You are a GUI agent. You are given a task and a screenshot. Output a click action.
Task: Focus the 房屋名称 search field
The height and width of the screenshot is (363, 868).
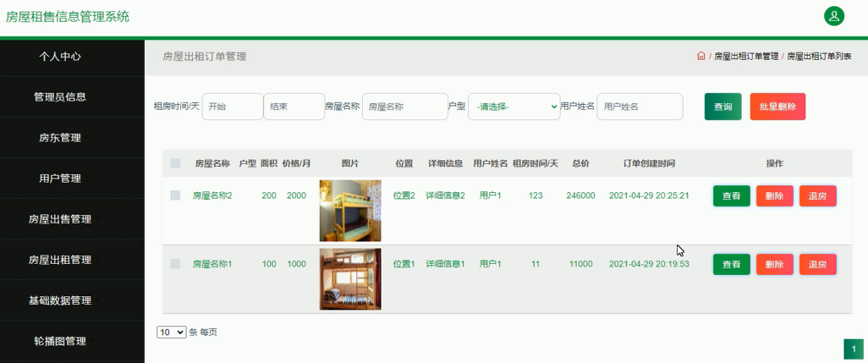(404, 107)
